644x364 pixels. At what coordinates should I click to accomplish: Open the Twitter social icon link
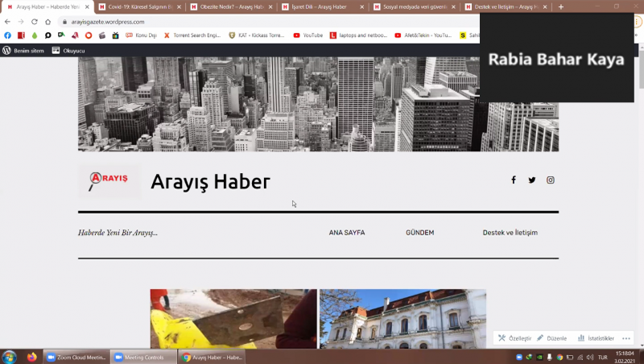532,180
